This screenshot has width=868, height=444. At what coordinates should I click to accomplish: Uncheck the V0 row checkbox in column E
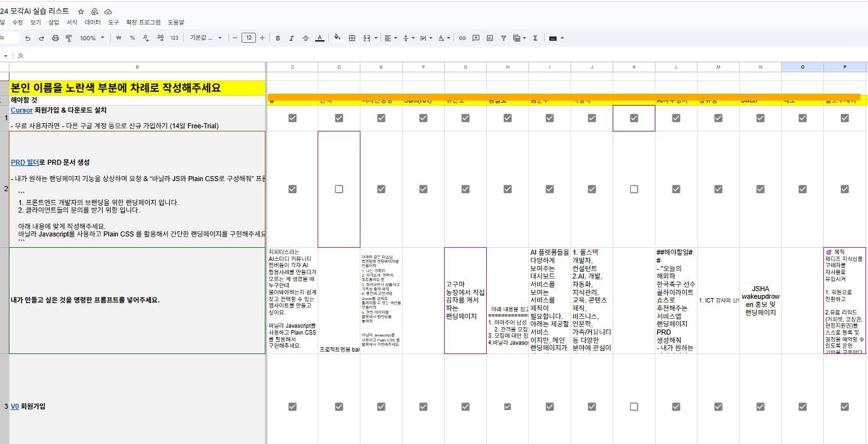pos(381,406)
